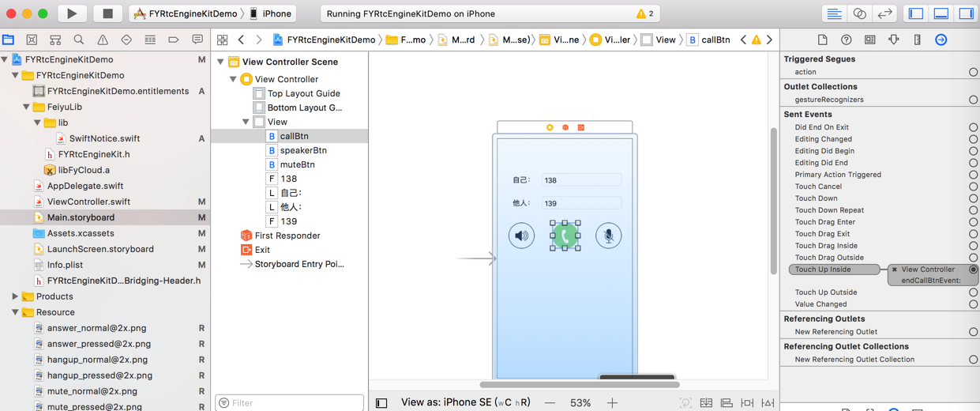Select speakerBtn in the outline
Viewport: 980px width, 411px height.
(x=303, y=150)
